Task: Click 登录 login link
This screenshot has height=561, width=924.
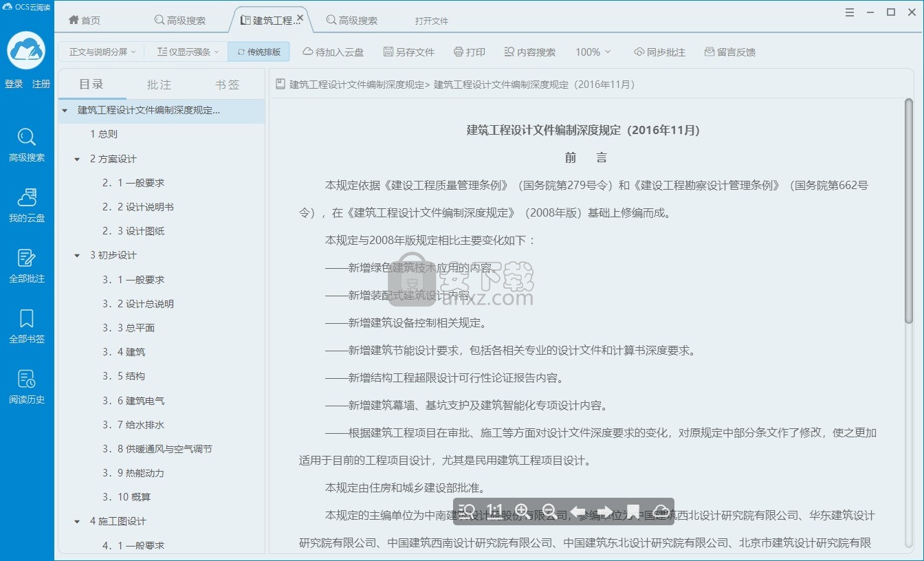Action: point(14,84)
